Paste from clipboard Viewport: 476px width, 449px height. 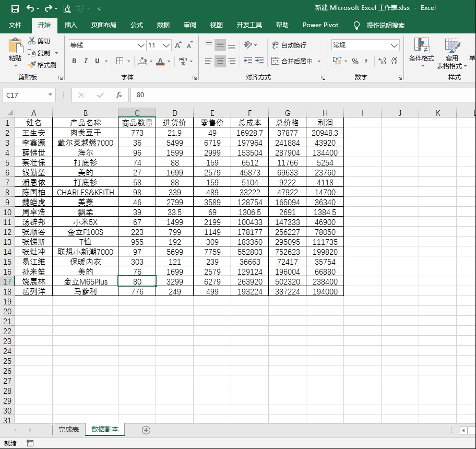15,49
